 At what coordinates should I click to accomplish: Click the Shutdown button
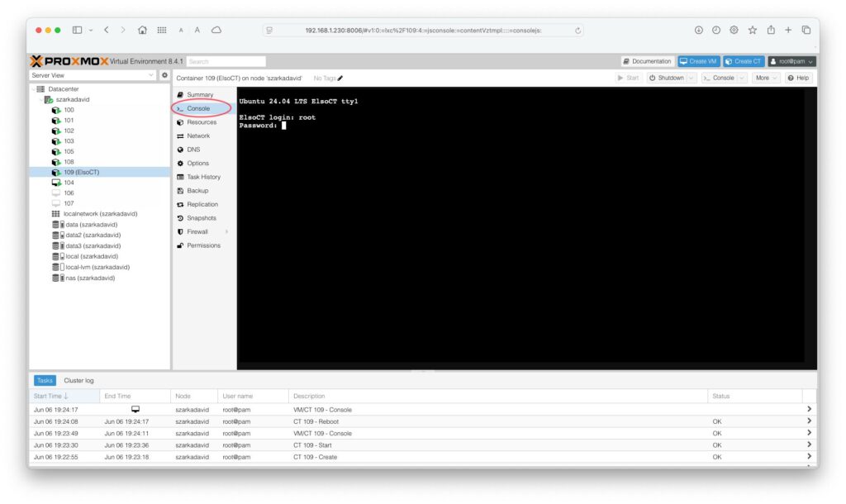667,78
